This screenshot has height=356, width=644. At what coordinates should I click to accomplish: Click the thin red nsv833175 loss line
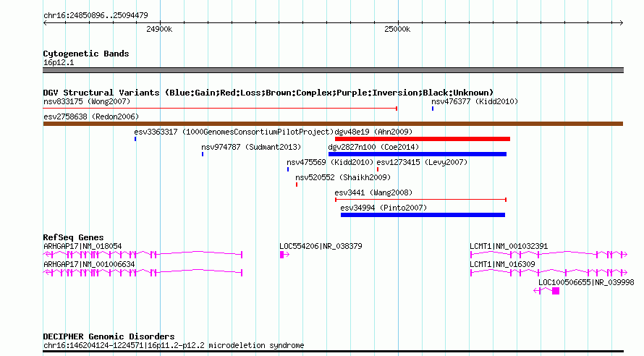coord(220,109)
